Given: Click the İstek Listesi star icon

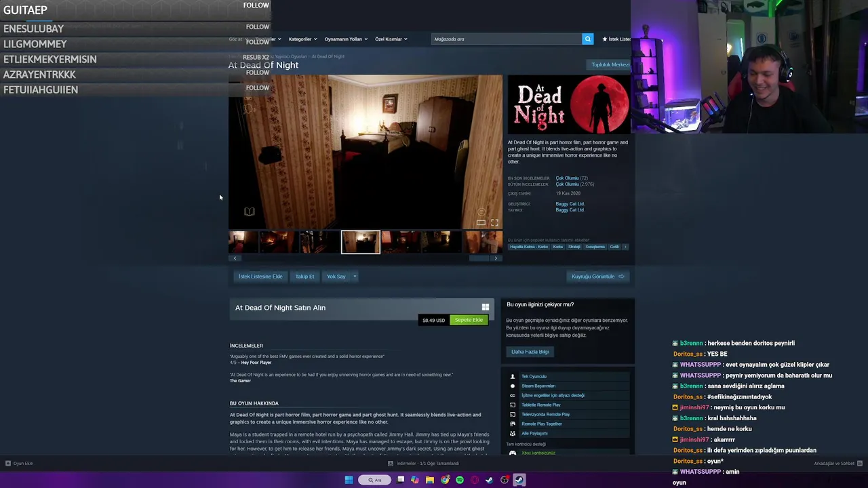Looking at the screenshot, I should point(604,39).
